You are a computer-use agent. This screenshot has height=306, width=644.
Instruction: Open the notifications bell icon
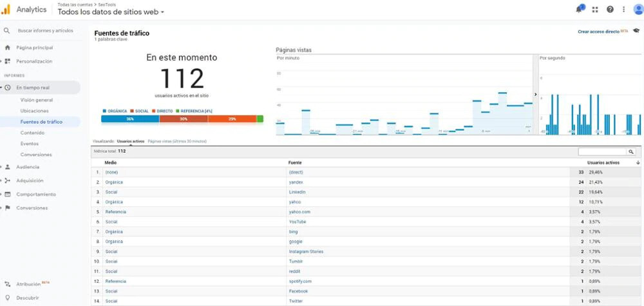[579, 10]
